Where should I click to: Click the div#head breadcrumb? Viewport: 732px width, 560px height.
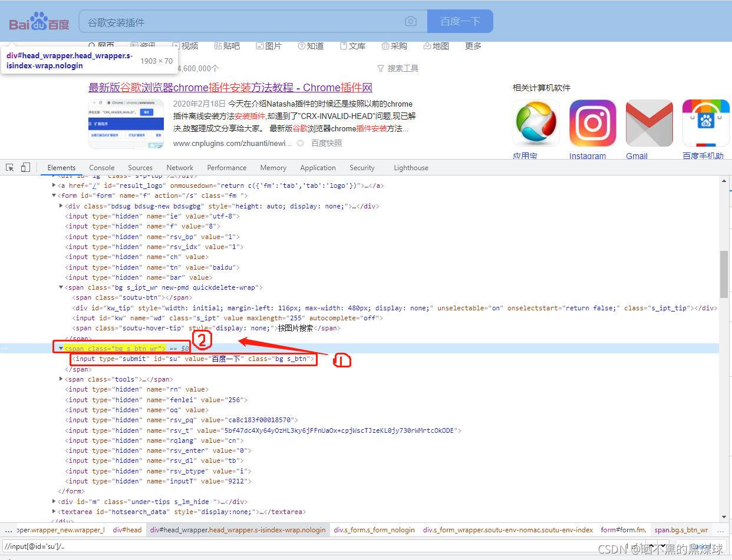[x=127, y=530]
